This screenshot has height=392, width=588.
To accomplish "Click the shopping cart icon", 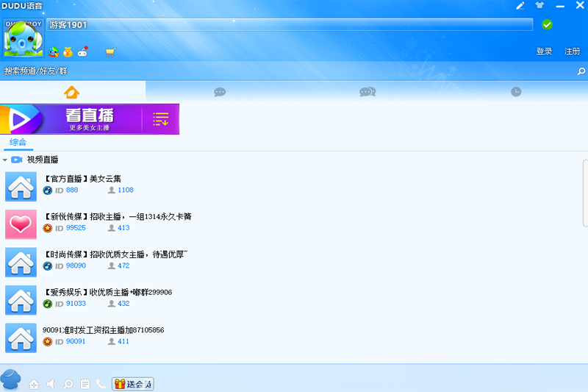I will (110, 51).
